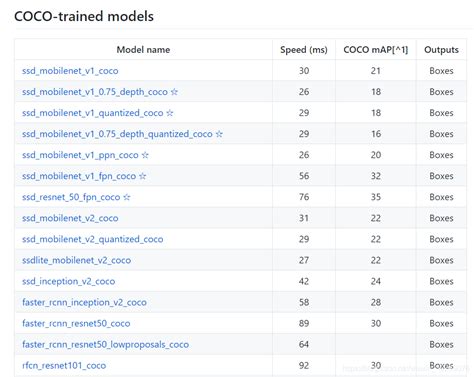Click ssd_mobilenet_v1_quantized_coco model link
The width and height of the screenshot is (474, 377).
93,113
